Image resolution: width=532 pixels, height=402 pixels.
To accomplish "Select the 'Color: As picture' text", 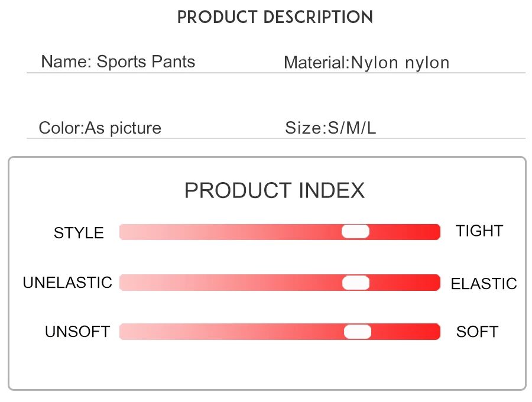I will [100, 128].
